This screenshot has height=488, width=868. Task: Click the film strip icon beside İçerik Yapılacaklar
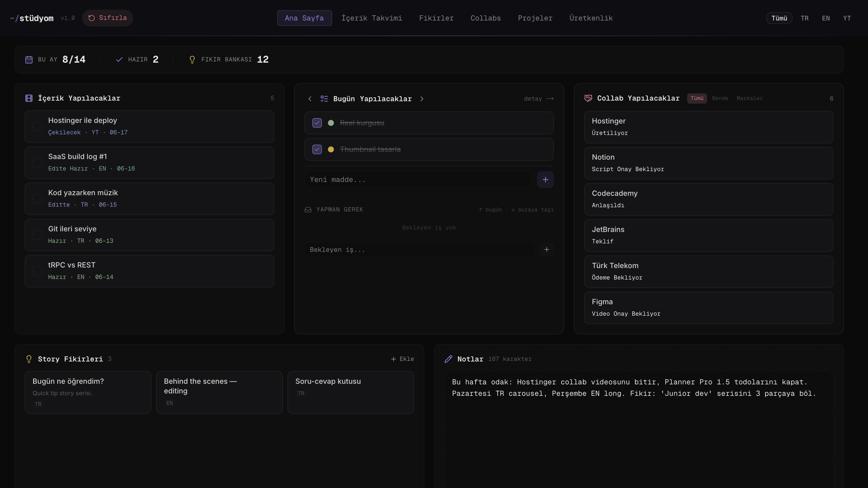pyautogui.click(x=29, y=98)
